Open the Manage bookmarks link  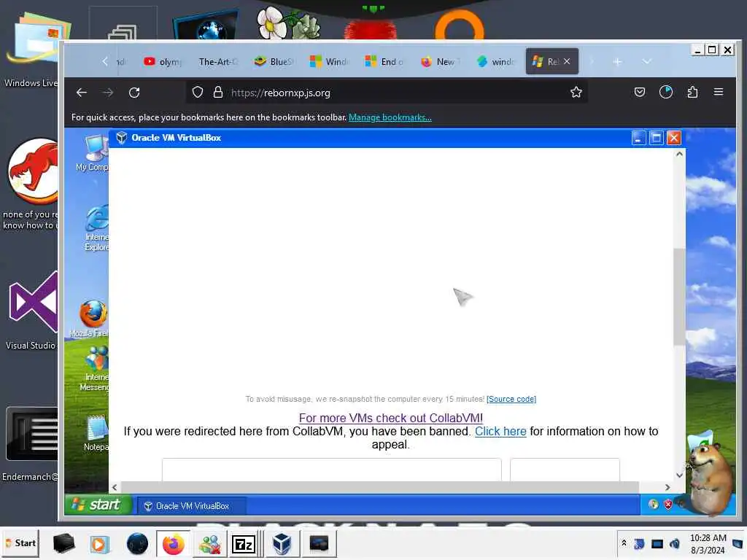390,117
